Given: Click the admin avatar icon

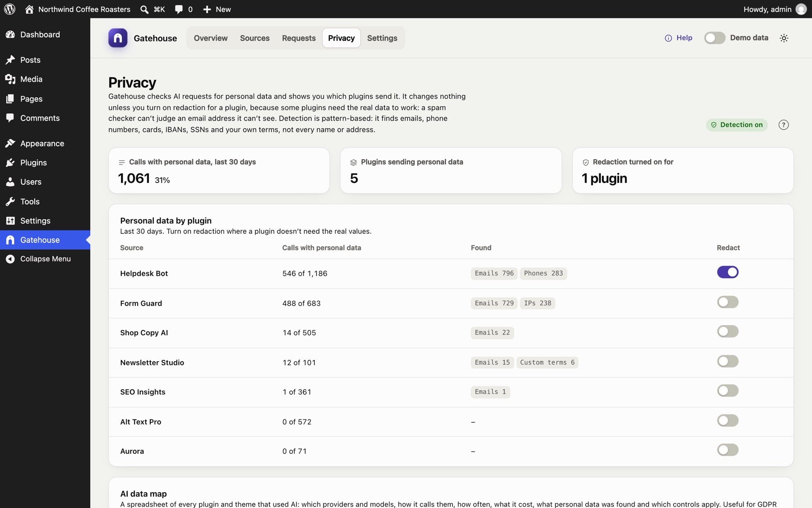Looking at the screenshot, I should click(x=801, y=9).
